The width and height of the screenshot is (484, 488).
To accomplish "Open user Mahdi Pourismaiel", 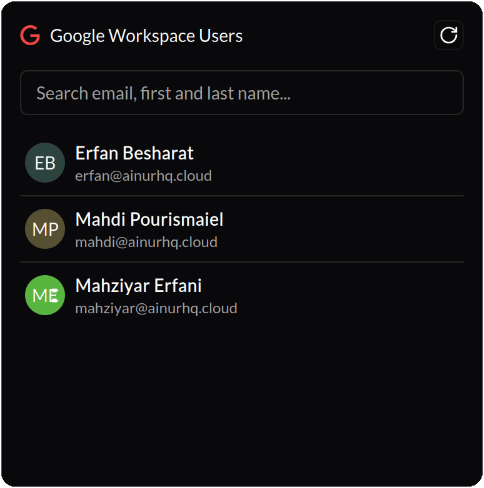I will 242,229.
